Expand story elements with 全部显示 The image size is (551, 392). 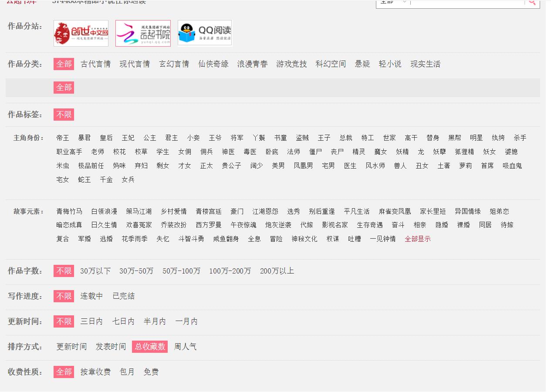[418, 239]
